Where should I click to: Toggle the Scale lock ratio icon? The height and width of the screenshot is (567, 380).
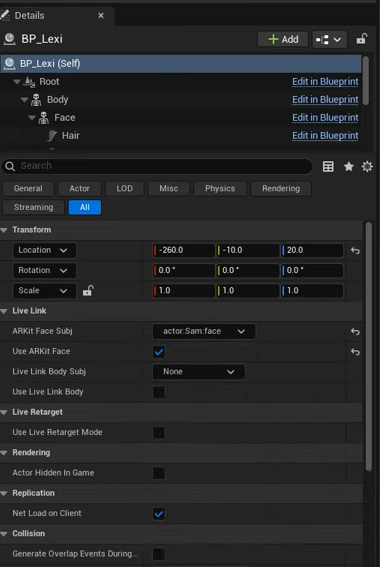click(x=88, y=290)
